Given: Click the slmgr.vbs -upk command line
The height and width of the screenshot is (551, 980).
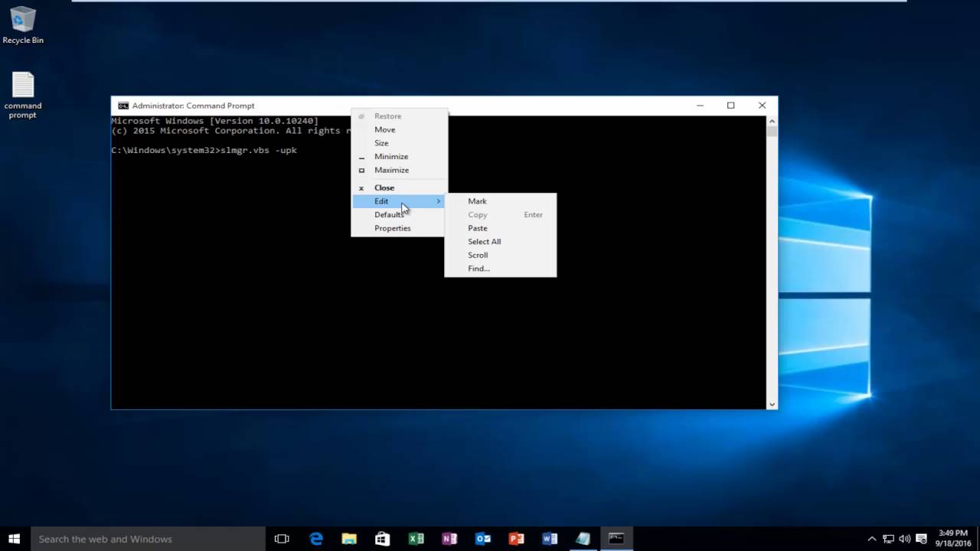Looking at the screenshot, I should click(x=204, y=150).
